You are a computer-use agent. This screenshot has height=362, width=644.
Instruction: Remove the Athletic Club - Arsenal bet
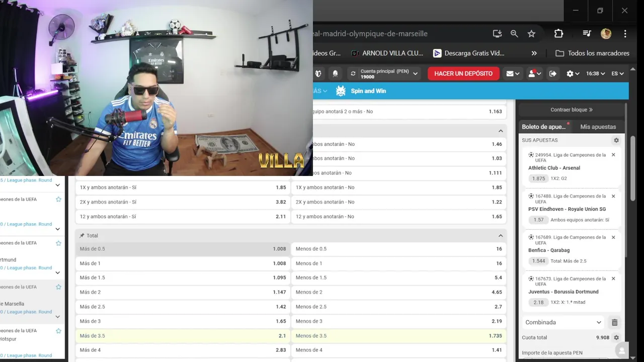613,155
